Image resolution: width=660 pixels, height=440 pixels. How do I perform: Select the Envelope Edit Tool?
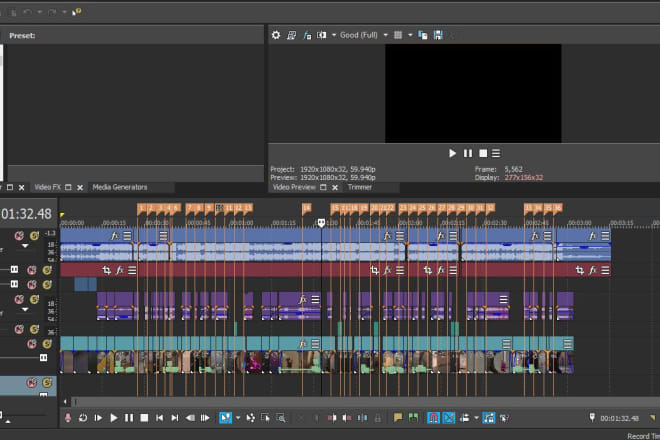coord(250,418)
